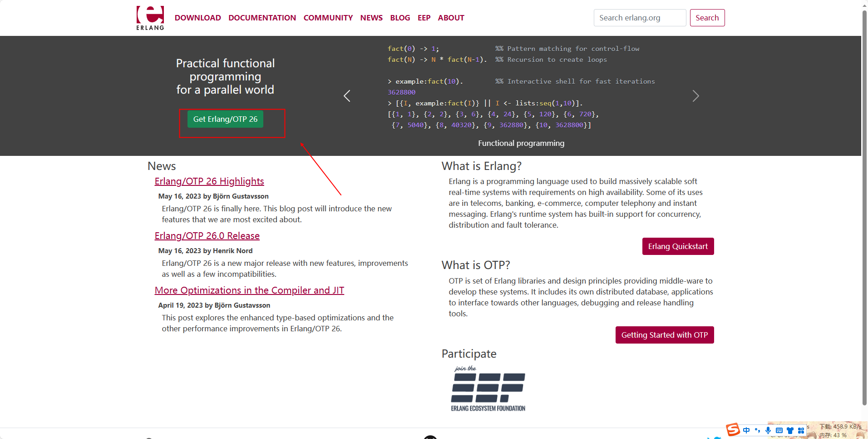Click Erlang Quickstart button

tap(678, 246)
